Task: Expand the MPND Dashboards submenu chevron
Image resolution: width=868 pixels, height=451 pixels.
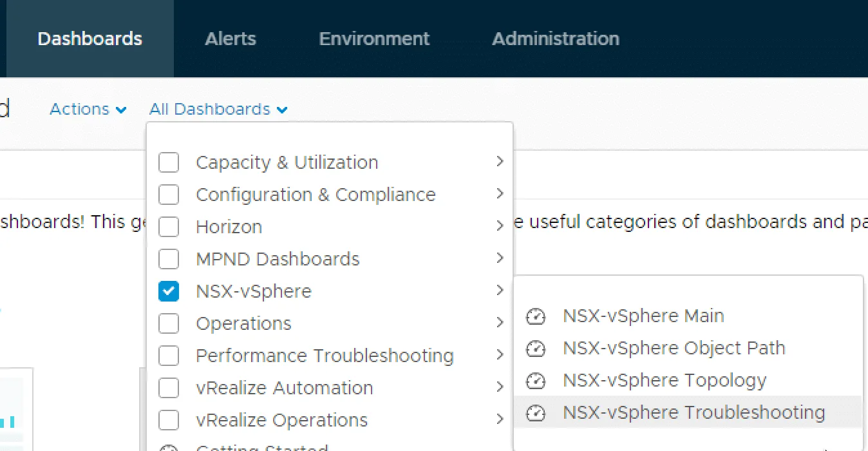Action: tap(500, 258)
